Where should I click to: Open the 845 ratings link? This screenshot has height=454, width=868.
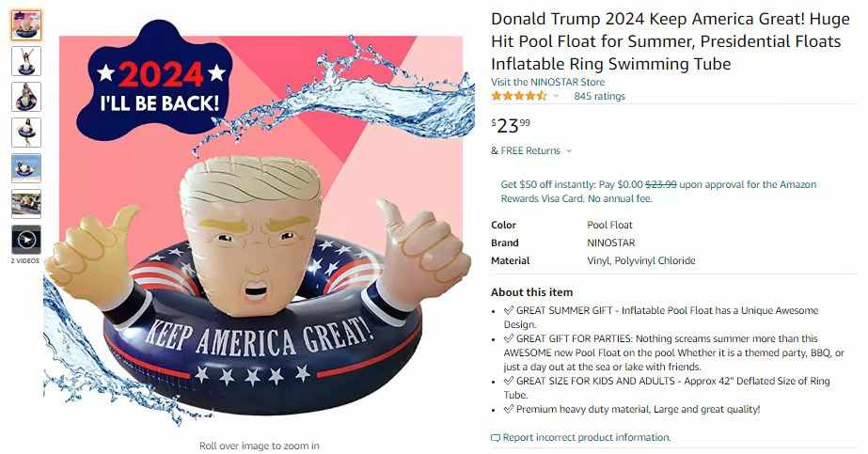pos(600,96)
